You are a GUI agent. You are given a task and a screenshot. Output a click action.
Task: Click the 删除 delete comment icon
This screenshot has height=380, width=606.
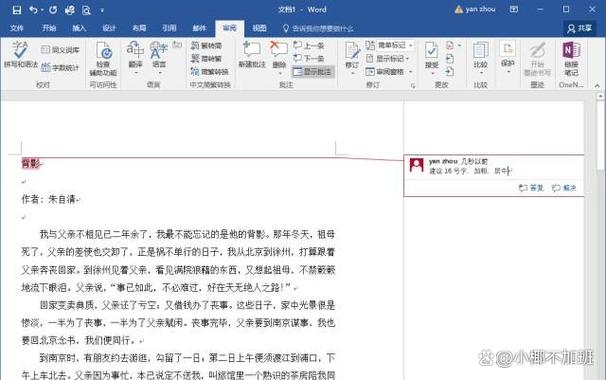click(279, 50)
